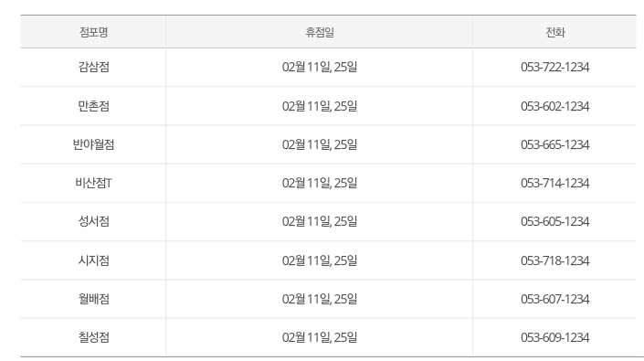The image size is (644, 361).
Task: Select the 만촌점 store name
Action: point(94,106)
